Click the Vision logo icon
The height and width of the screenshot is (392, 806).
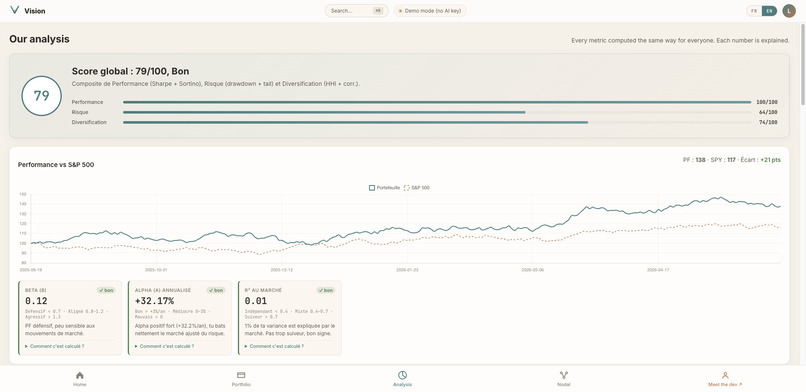[x=14, y=10]
